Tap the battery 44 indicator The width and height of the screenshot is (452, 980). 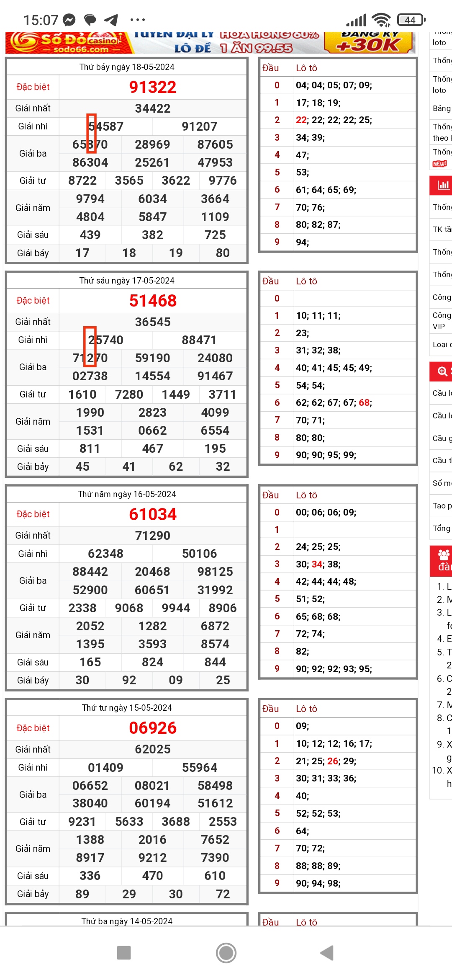point(411,20)
